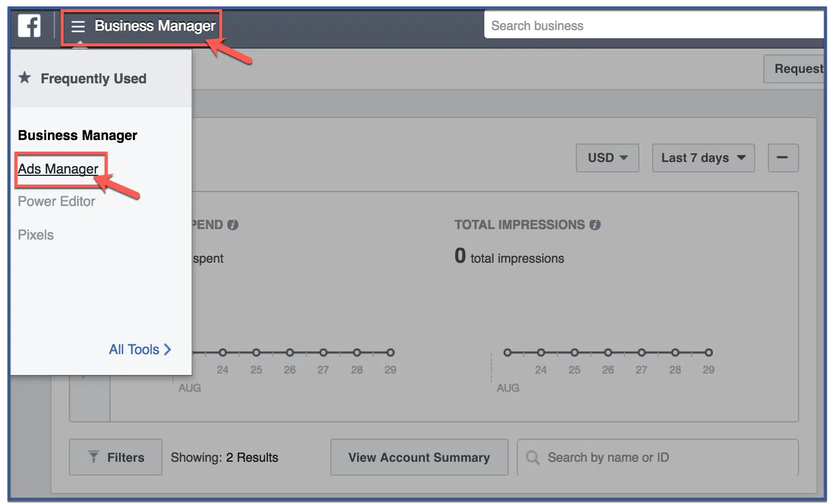
Task: Expand the Last 7 days date range selector
Action: click(x=702, y=157)
